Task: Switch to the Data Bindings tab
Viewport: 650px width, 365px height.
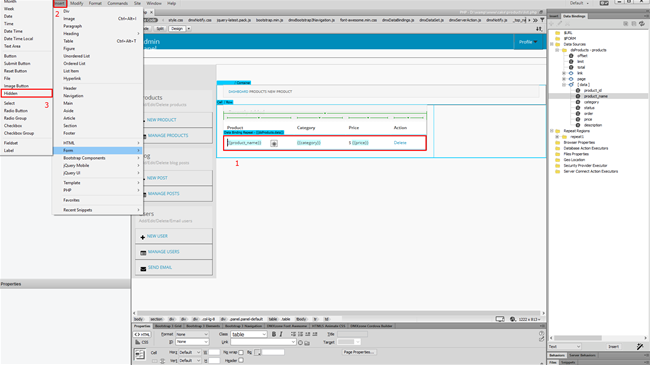Action: pyautogui.click(x=574, y=16)
